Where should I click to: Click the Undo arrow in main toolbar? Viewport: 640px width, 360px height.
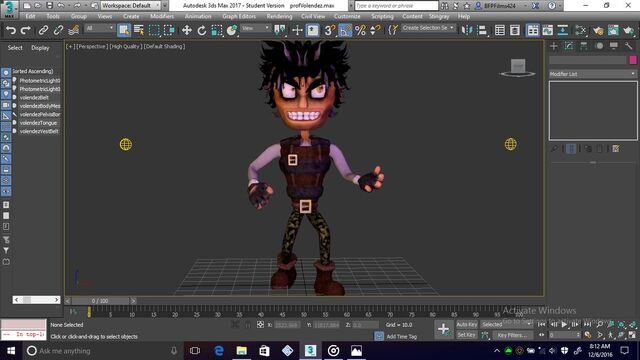coord(11,30)
